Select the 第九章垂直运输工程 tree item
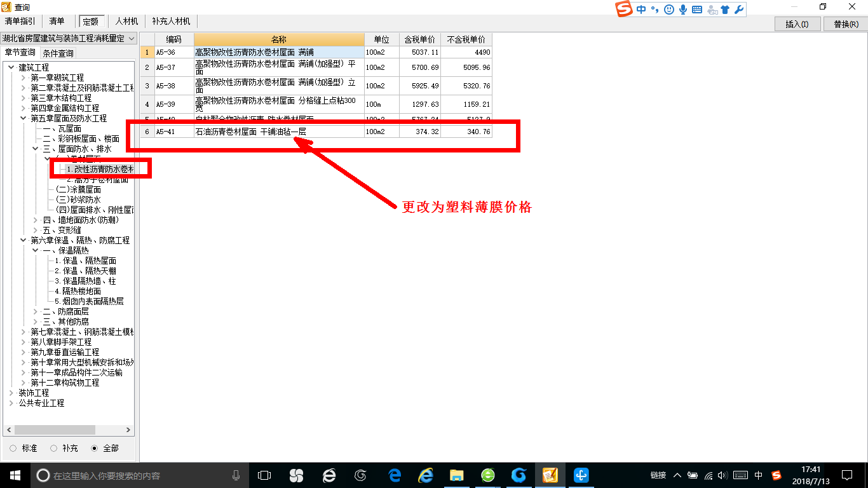This screenshot has width=868, height=488. (65, 352)
